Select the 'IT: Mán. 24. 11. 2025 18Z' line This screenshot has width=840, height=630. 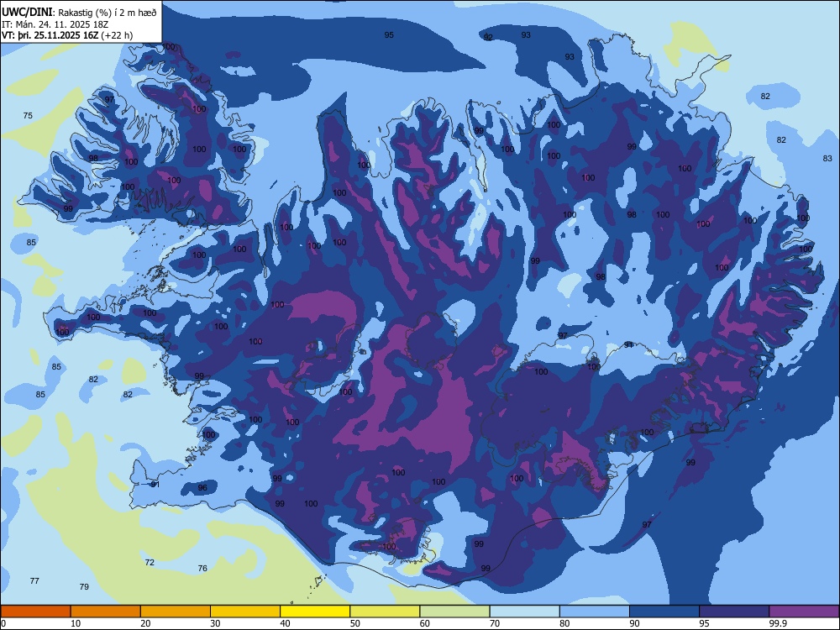click(x=55, y=24)
